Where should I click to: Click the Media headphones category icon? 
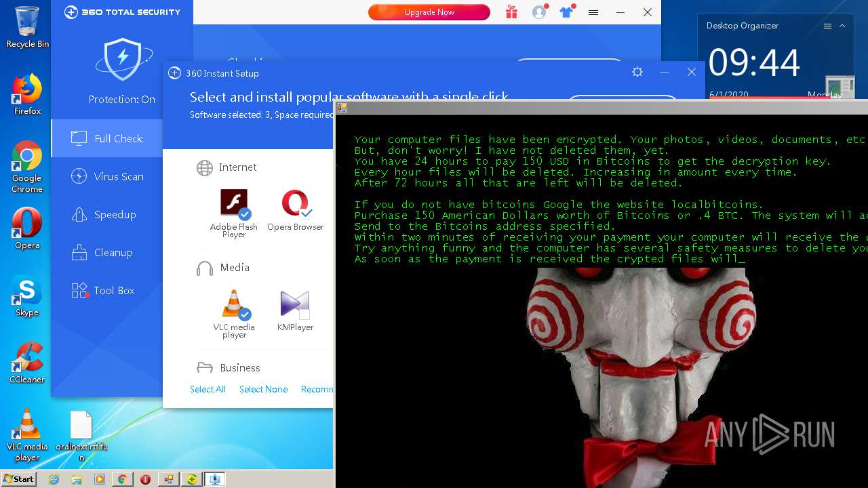[205, 268]
